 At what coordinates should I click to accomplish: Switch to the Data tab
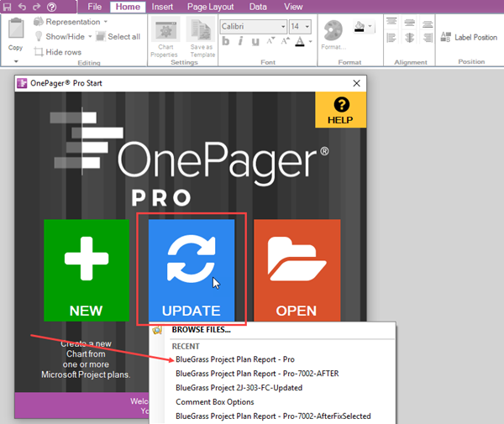[x=258, y=7]
